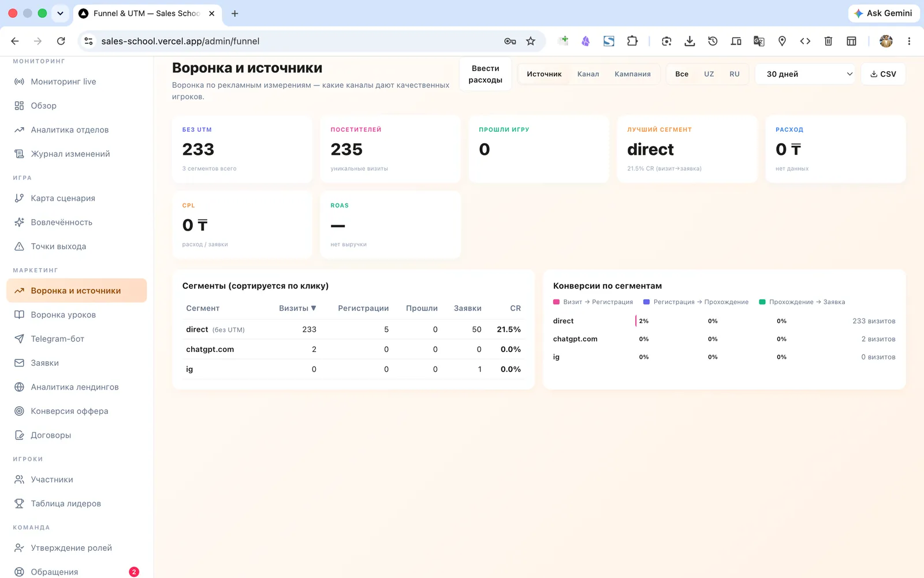This screenshot has width=924, height=578.
Task: Select chatgpt.com segment row in table
Action: pos(353,349)
